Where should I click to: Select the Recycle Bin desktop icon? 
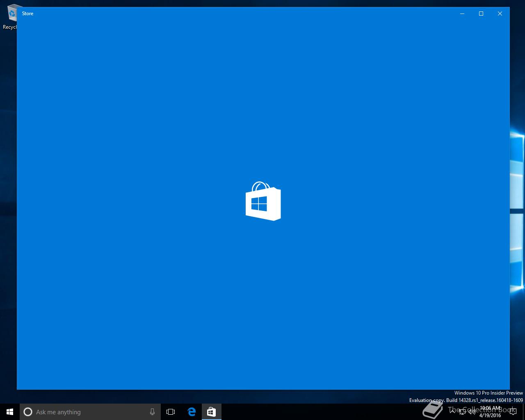pos(9,17)
